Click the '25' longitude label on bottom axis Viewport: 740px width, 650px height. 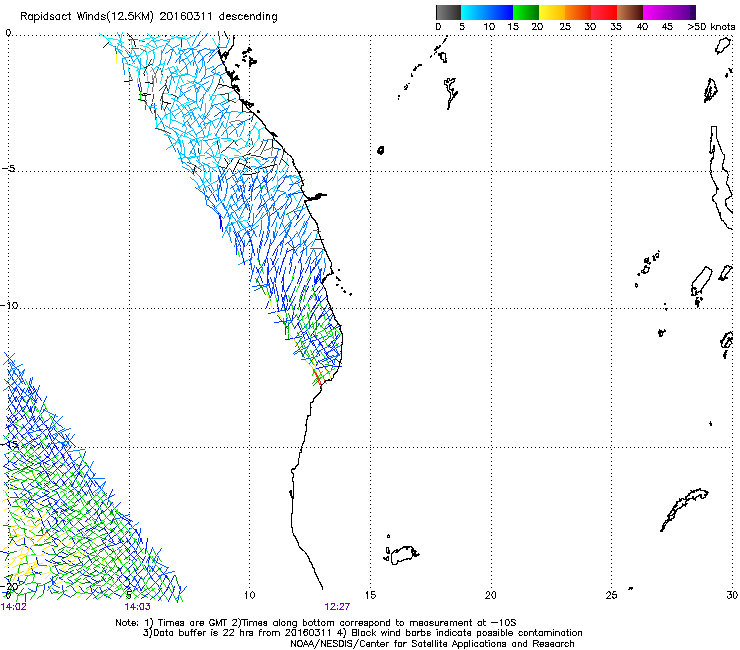click(611, 595)
